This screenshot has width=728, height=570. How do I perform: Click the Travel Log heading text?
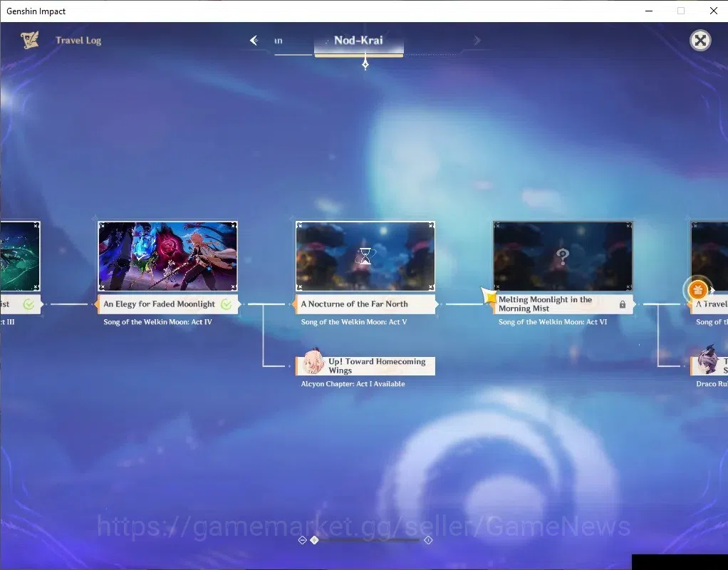[x=78, y=41]
